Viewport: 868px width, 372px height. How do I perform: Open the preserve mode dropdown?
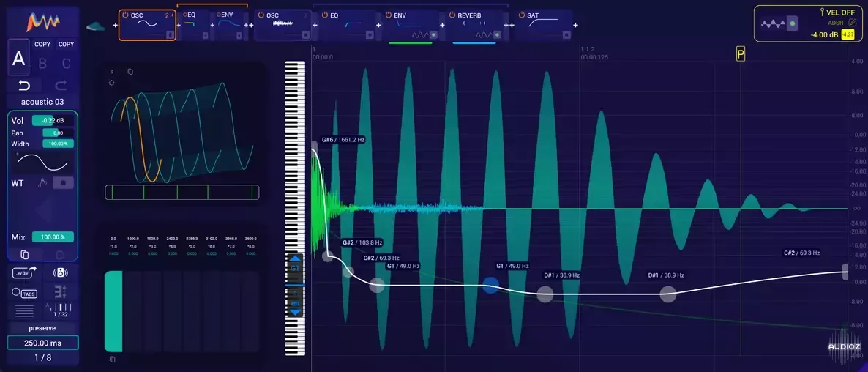pyautogui.click(x=42, y=328)
